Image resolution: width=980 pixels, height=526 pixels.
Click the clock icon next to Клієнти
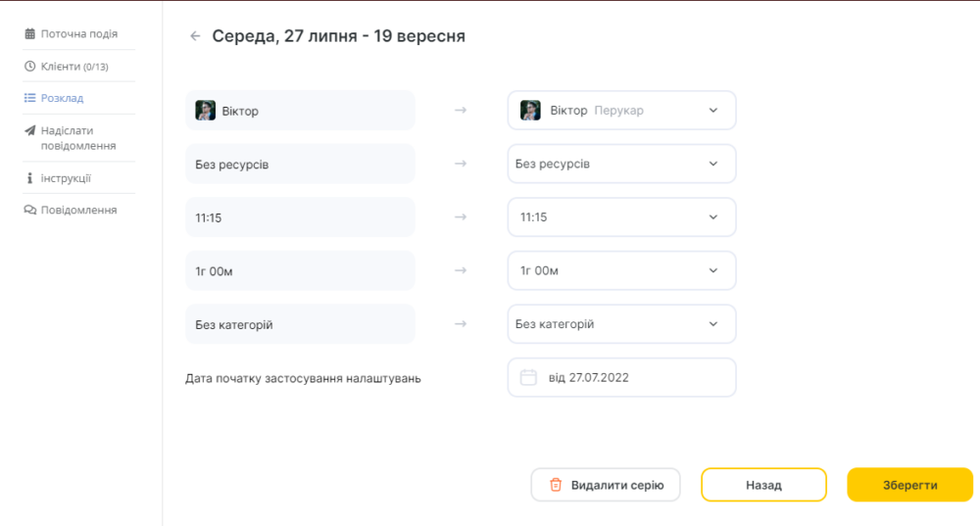tap(29, 67)
